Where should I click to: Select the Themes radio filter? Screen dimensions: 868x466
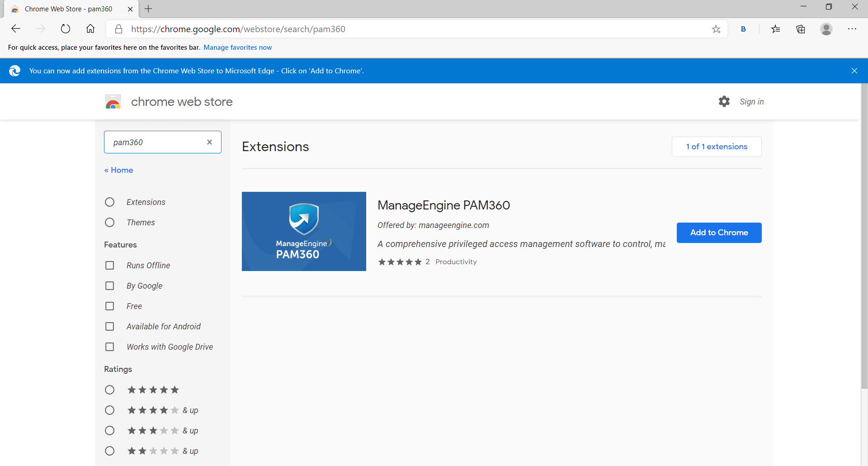click(110, 223)
